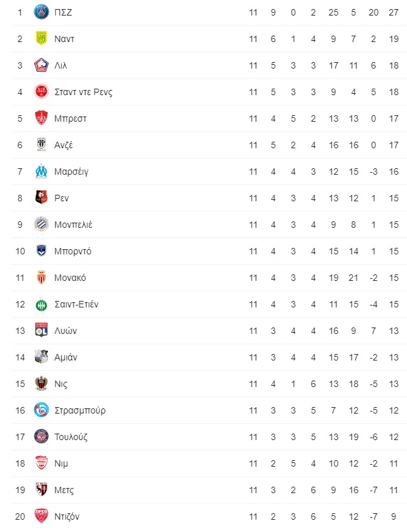Click the Μπρεστ team name
This screenshot has height=532, width=407.
71,118
